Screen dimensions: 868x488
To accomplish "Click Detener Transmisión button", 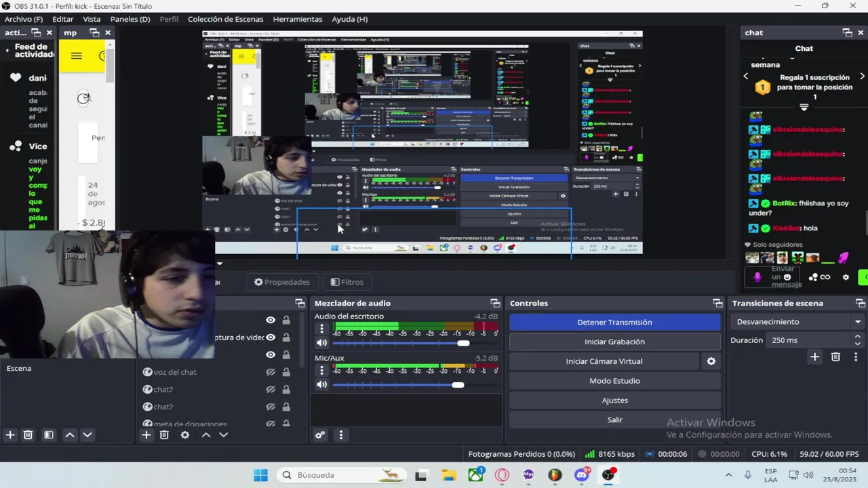I will point(614,323).
